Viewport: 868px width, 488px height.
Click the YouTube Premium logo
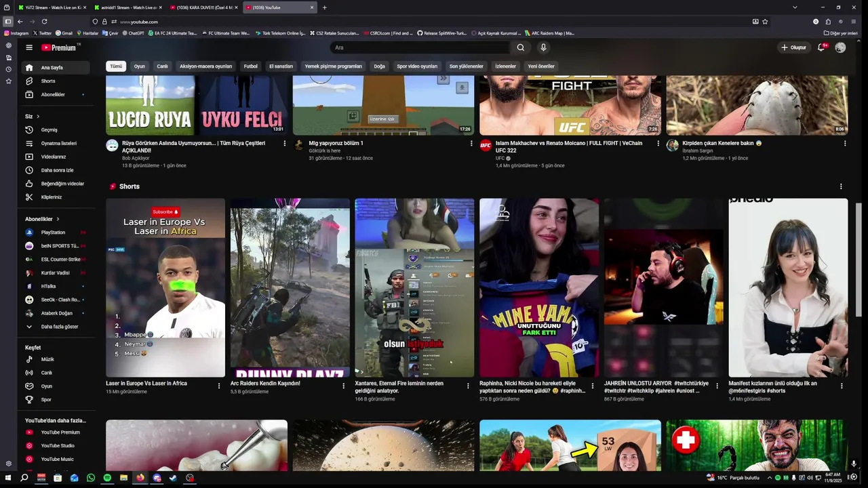[x=59, y=47]
